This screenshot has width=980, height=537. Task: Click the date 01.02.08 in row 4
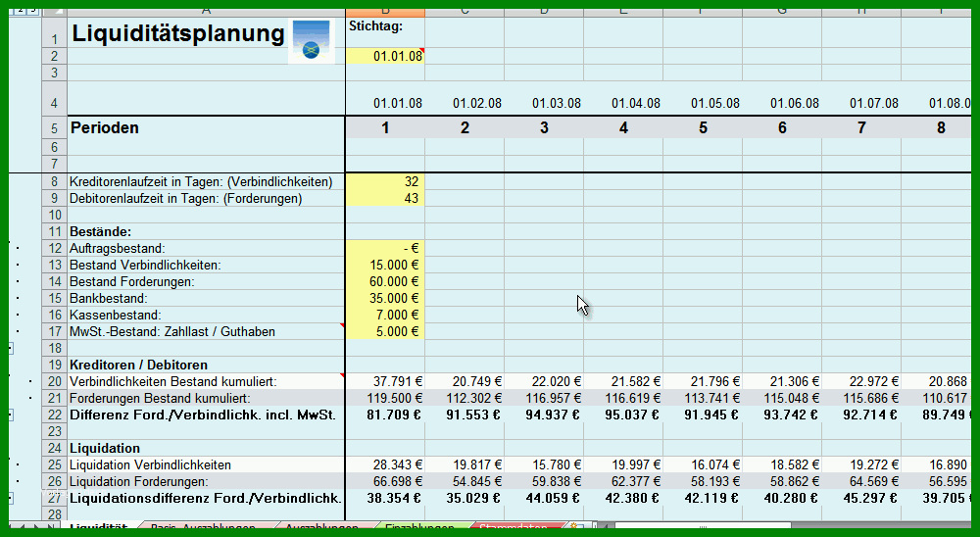point(477,103)
